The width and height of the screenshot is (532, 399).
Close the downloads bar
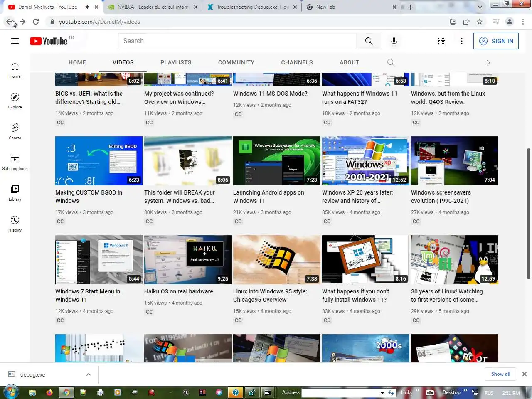tap(525, 374)
